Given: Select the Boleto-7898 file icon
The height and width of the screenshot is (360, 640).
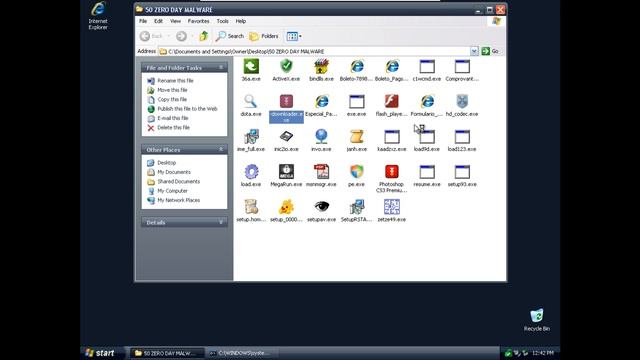Looking at the screenshot, I should pos(357,67).
